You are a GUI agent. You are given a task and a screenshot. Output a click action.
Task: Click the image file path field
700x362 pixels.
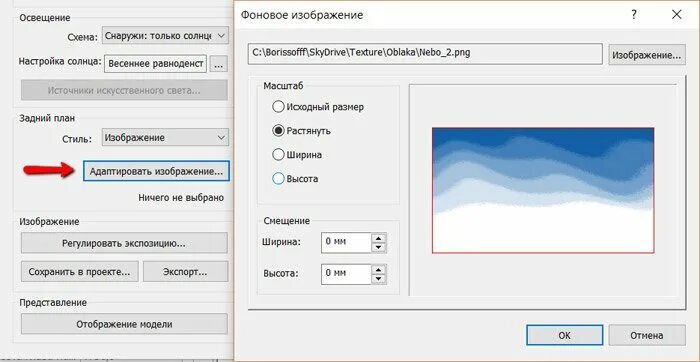(425, 54)
